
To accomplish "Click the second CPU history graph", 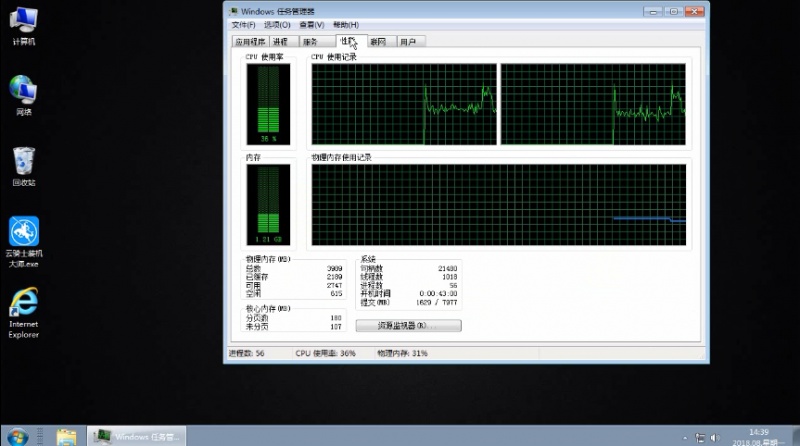I will click(x=593, y=104).
